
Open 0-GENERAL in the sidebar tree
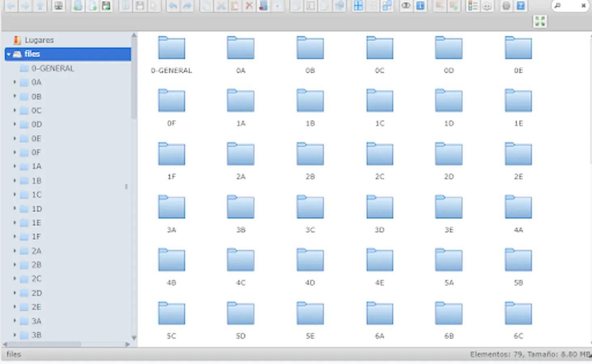click(x=53, y=68)
